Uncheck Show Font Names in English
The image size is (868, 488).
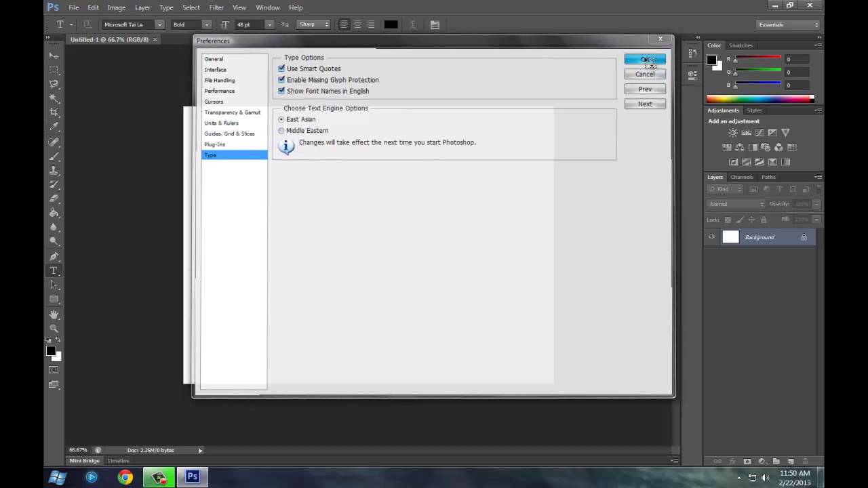pos(281,91)
